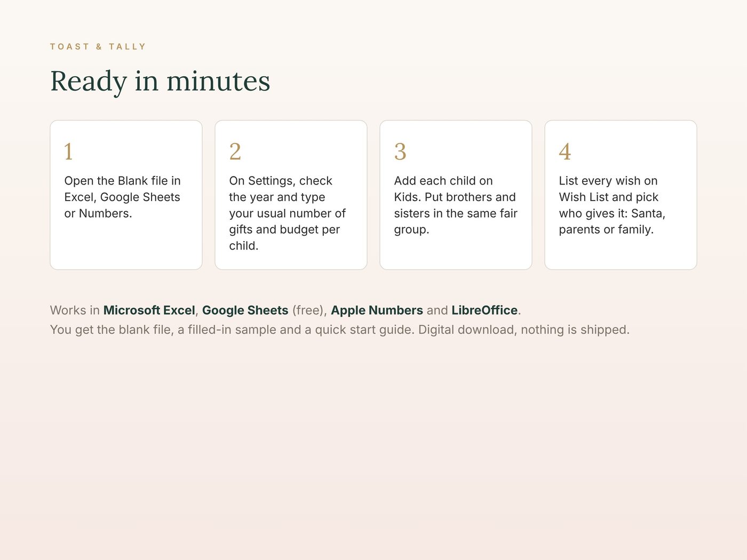The image size is (747, 560).
Task: Click the bold 'Apple Numbers' text
Action: point(377,310)
